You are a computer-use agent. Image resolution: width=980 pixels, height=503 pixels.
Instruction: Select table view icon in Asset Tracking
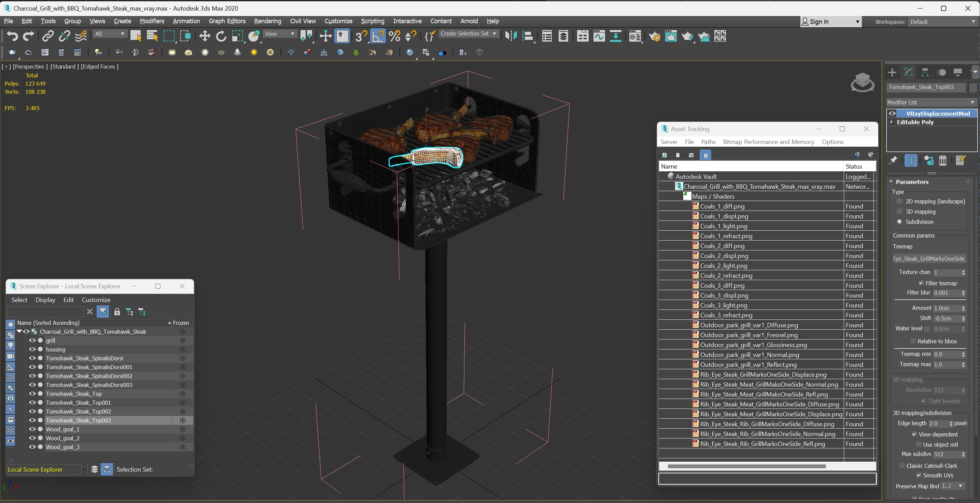pos(706,155)
